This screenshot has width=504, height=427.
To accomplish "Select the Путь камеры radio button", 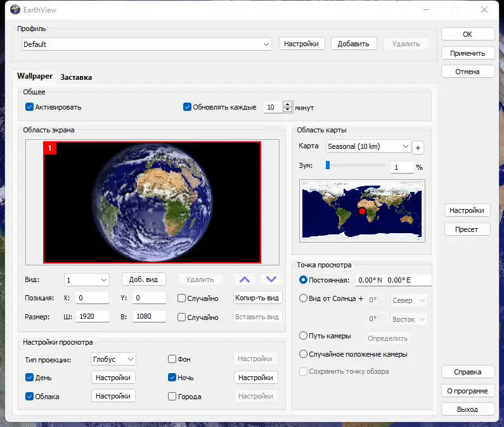I will tap(303, 336).
